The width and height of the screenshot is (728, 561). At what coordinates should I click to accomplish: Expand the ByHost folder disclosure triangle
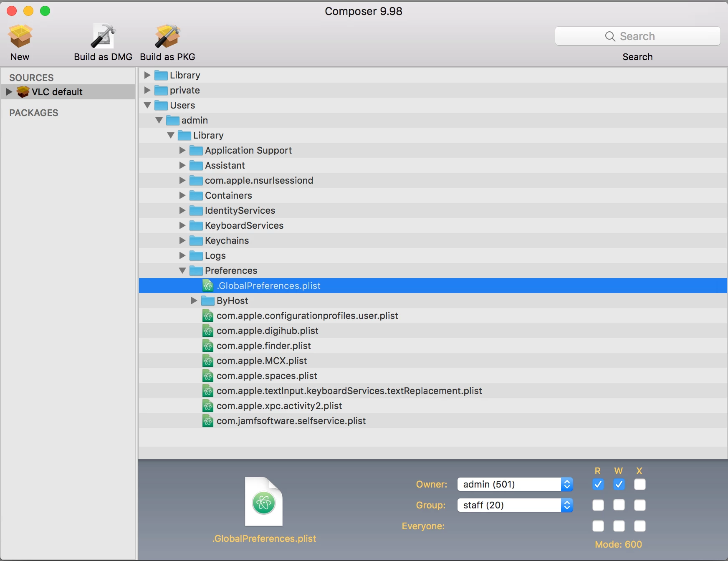pyautogui.click(x=194, y=301)
